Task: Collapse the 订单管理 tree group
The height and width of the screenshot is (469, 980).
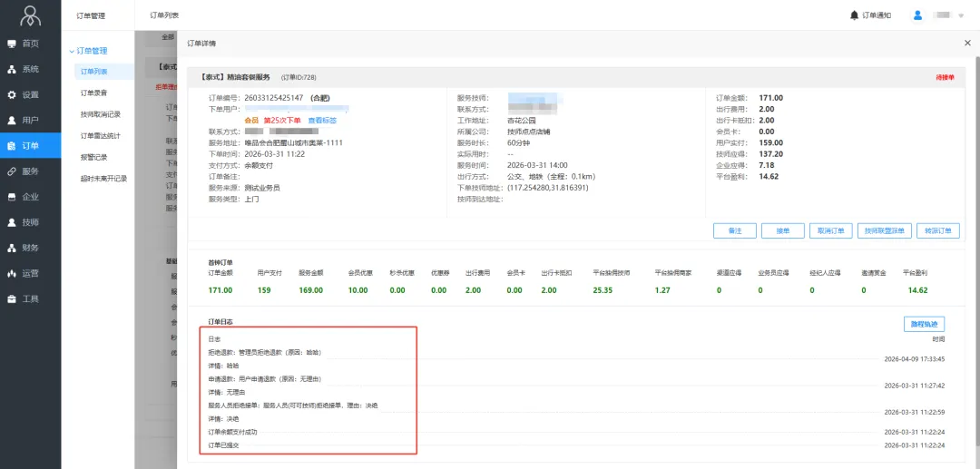Action: [x=72, y=51]
